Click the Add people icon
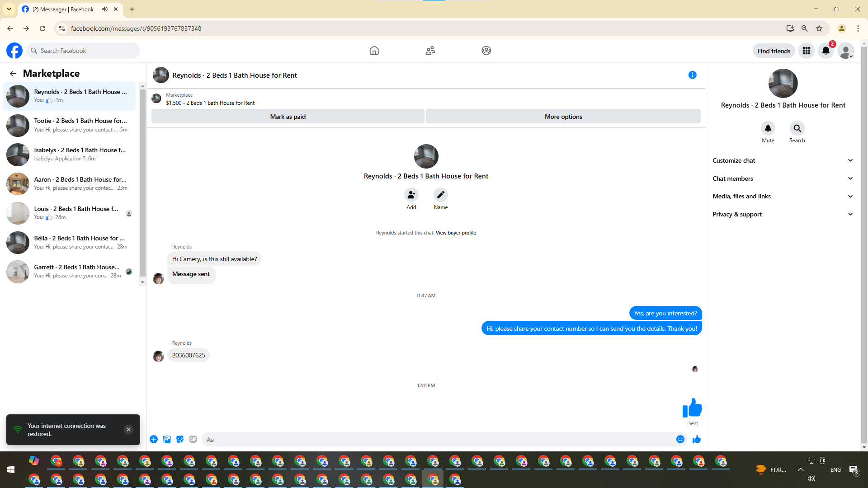Screen dimensions: 868x488 click(x=411, y=195)
